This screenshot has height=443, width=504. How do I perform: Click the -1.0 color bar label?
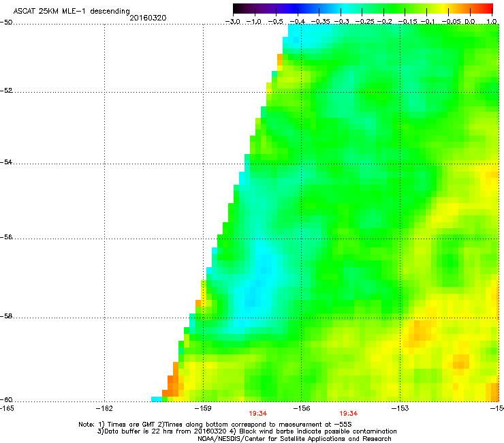[254, 22]
